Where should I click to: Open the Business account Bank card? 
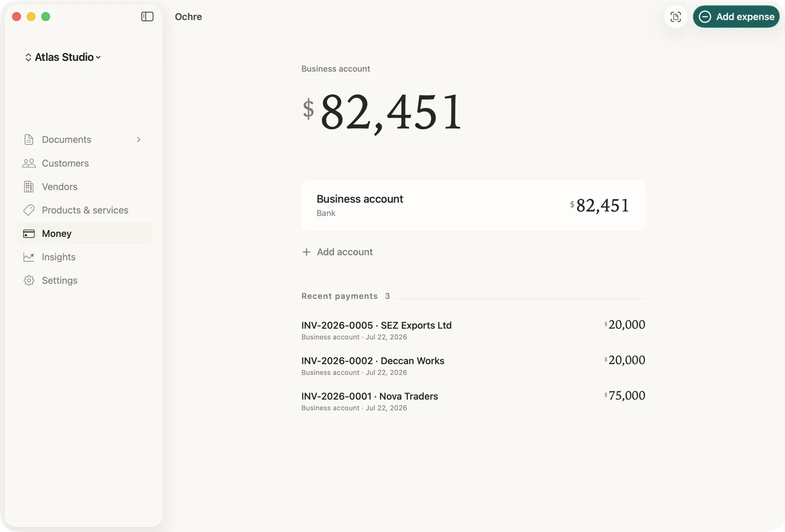coord(473,205)
